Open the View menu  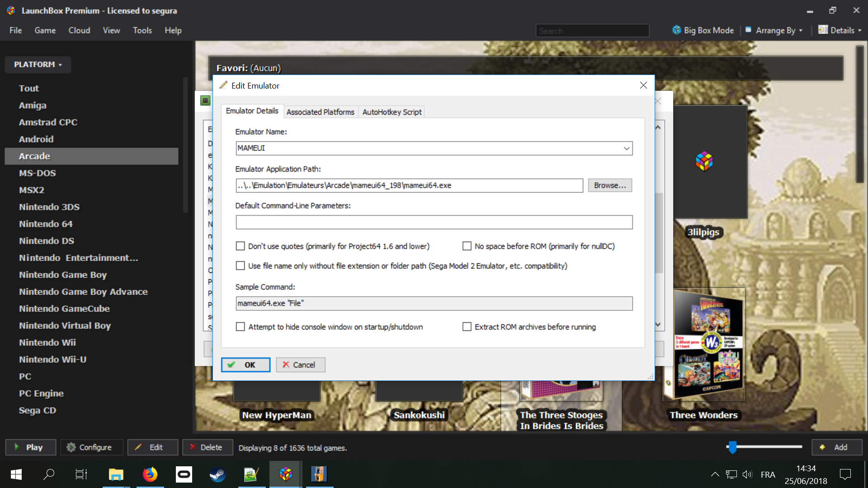pos(111,30)
